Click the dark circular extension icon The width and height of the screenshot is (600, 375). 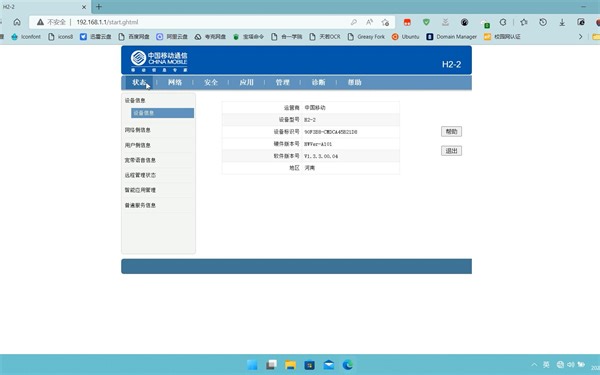(465, 22)
